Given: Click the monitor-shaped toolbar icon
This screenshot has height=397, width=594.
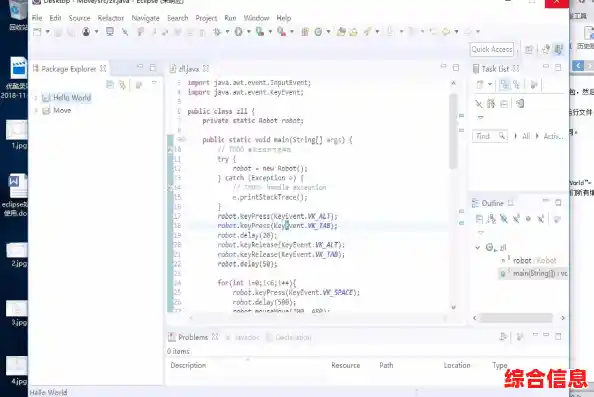Looking at the screenshot, I should click(x=110, y=32).
